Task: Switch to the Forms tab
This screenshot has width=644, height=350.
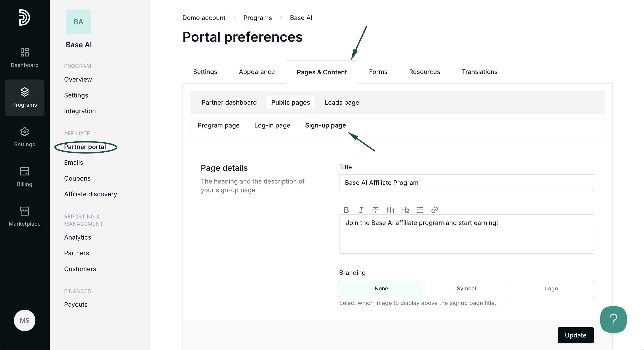Action: coord(378,72)
